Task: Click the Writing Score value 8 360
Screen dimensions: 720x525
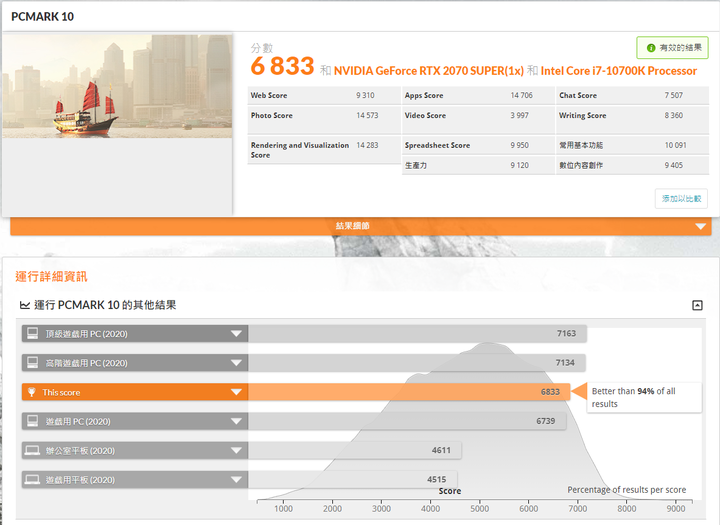Action: click(x=674, y=116)
